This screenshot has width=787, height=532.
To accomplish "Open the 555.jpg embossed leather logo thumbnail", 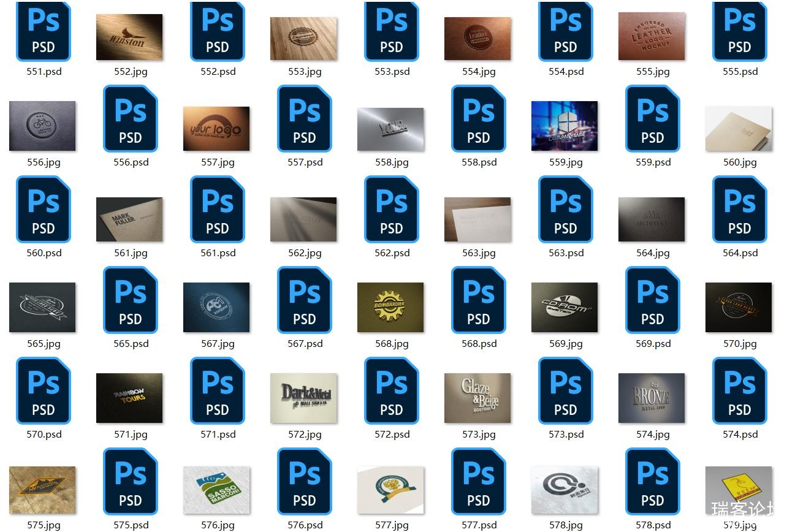I will pos(652,36).
